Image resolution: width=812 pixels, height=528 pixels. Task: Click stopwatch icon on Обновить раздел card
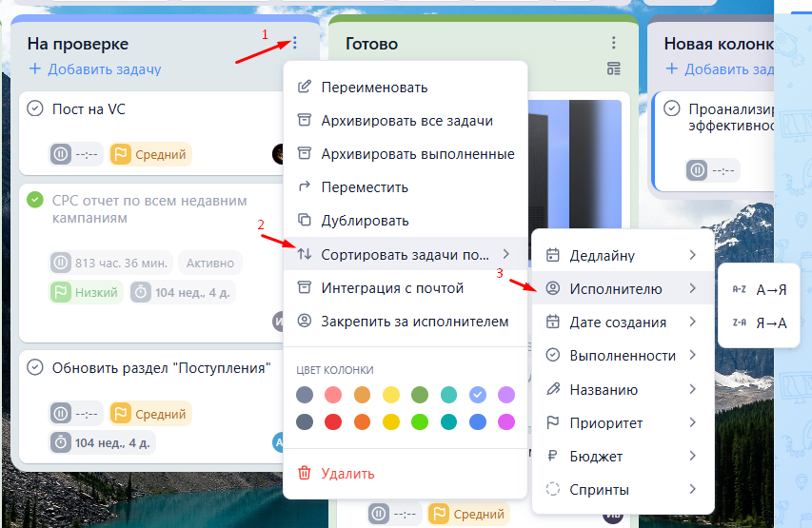tap(61, 442)
